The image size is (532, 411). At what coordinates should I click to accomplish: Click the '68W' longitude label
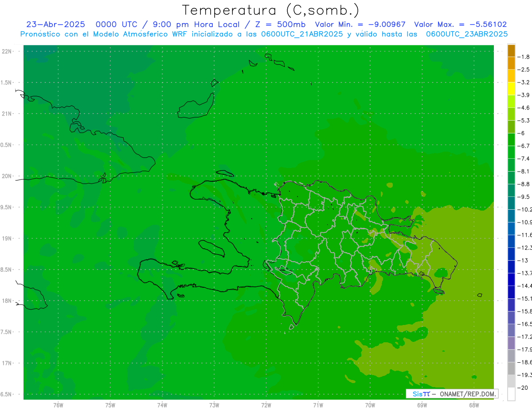(474, 405)
